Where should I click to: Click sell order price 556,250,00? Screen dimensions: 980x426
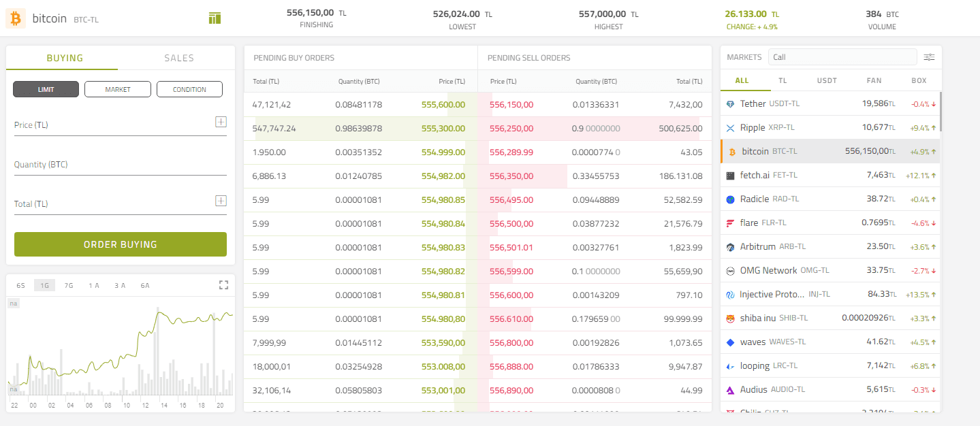[x=511, y=129]
